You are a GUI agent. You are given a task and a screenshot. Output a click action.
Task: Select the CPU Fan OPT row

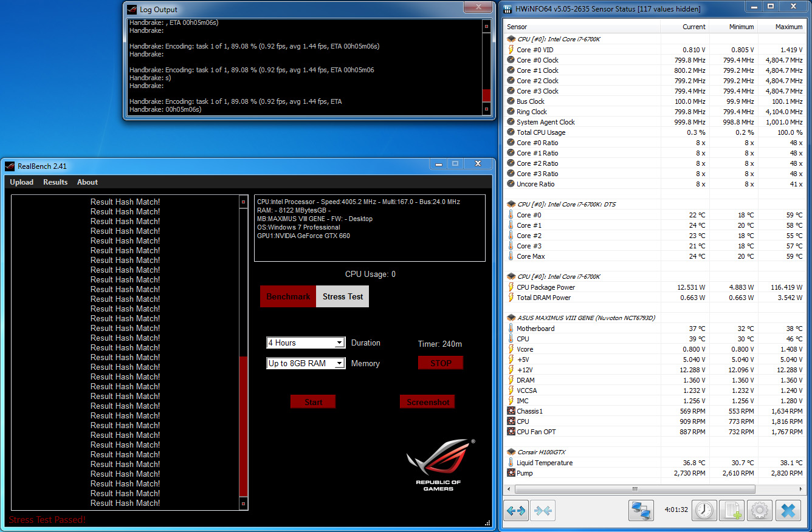(x=655, y=432)
